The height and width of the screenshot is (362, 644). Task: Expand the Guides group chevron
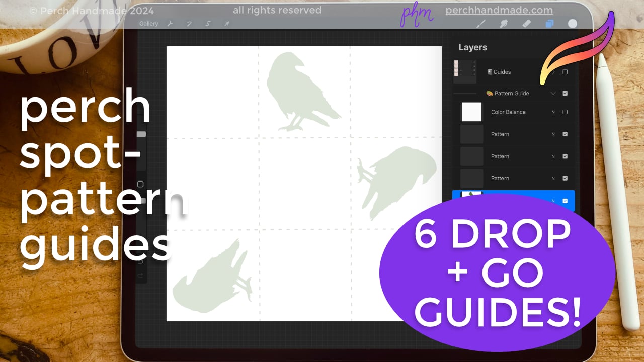(553, 72)
